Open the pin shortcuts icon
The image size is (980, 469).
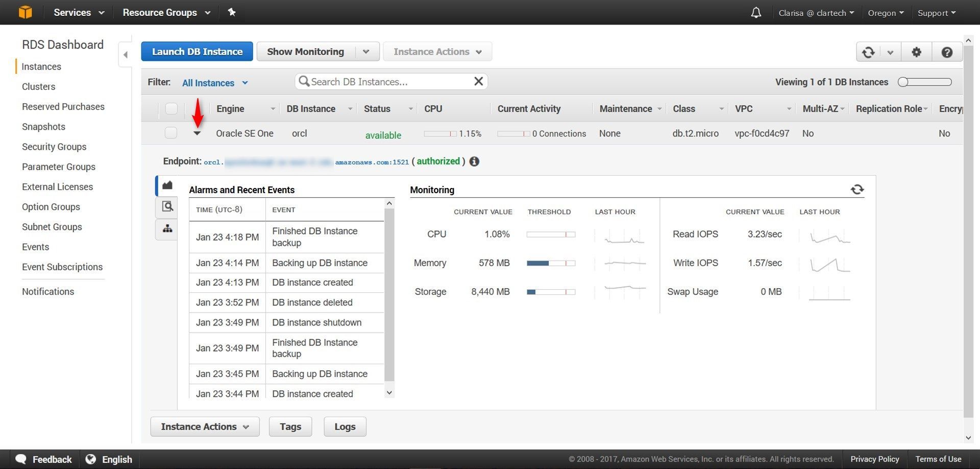click(x=232, y=12)
